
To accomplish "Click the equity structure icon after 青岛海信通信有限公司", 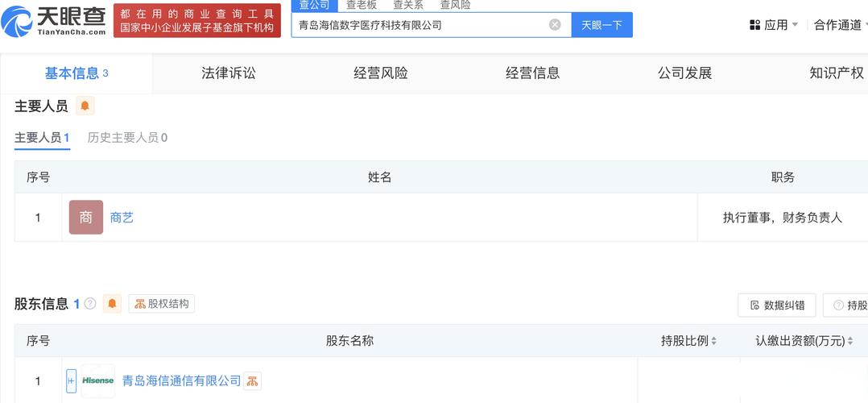I will [253, 380].
